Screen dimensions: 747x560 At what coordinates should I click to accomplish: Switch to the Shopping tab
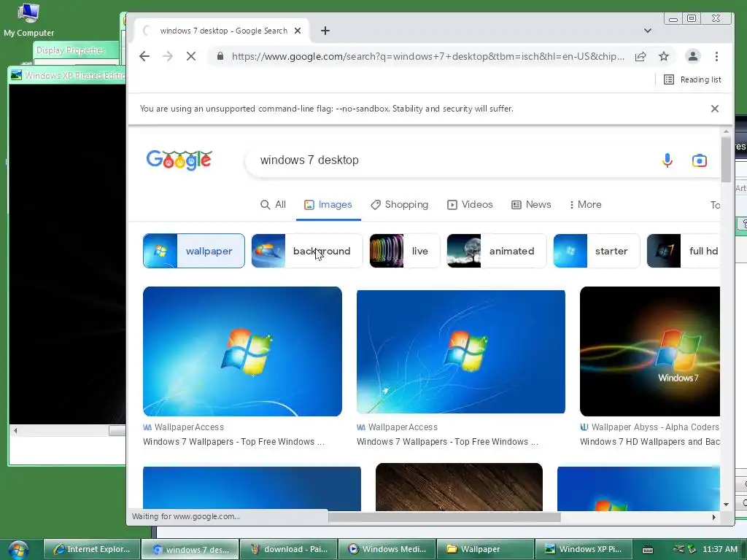coord(399,205)
